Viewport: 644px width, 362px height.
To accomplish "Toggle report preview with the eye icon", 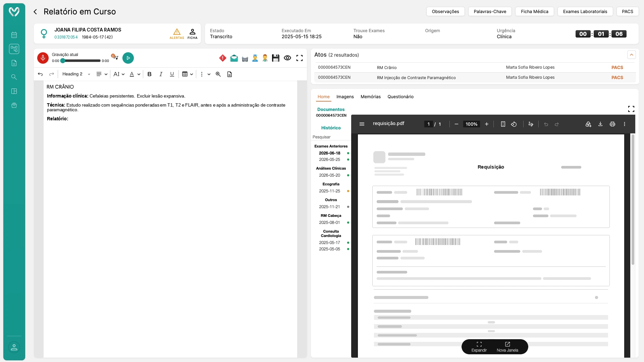I will [287, 58].
